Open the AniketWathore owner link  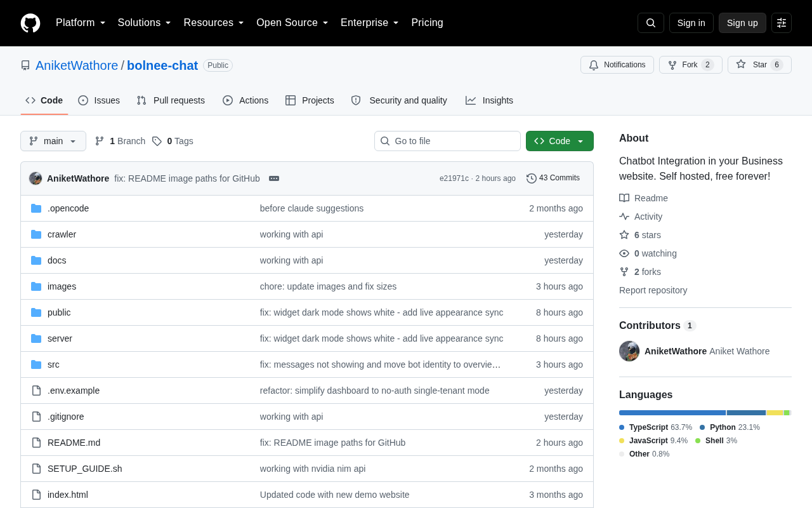click(x=77, y=65)
